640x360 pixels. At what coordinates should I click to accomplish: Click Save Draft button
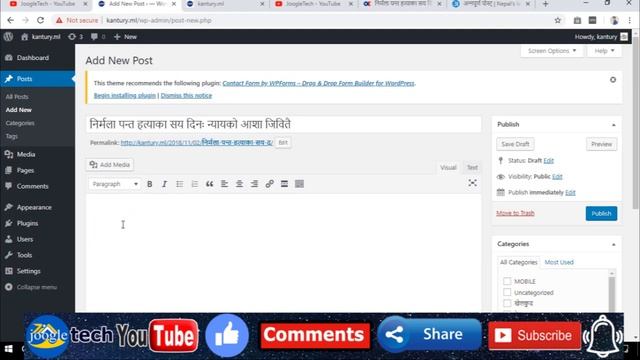[x=515, y=144]
